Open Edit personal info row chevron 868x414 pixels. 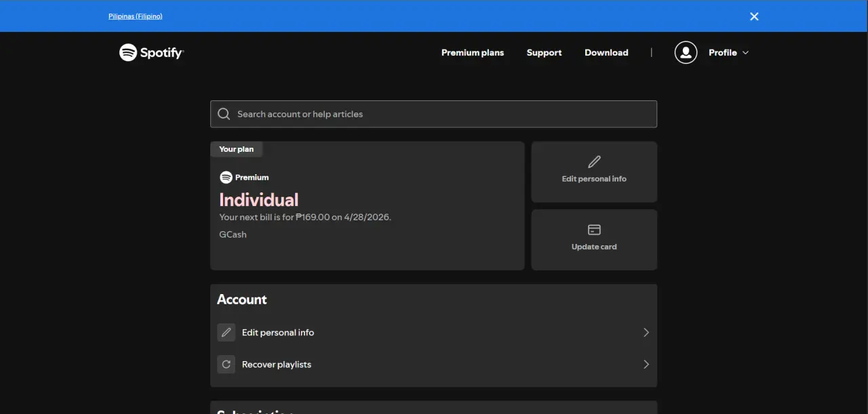[x=646, y=333]
